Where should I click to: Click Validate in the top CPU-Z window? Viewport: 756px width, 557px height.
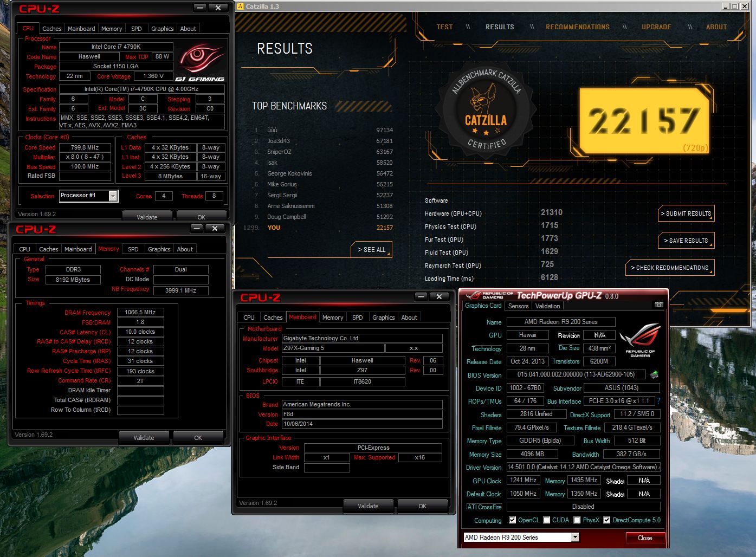point(147,217)
